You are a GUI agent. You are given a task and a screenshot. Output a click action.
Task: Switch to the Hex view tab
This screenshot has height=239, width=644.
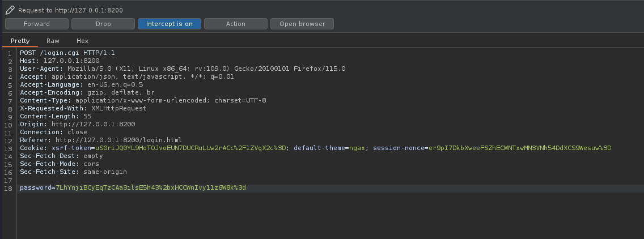[83, 41]
